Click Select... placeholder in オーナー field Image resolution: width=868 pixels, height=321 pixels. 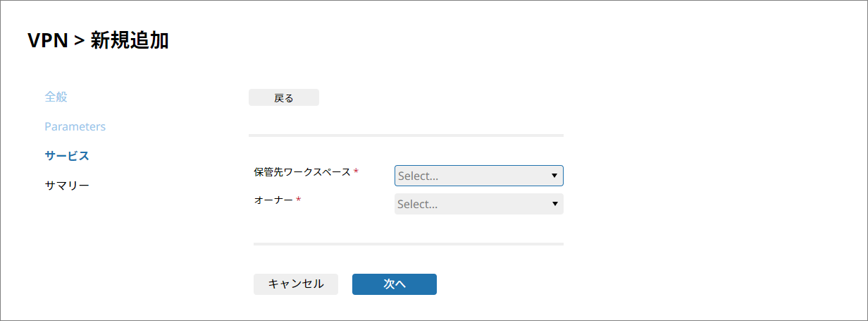point(418,205)
